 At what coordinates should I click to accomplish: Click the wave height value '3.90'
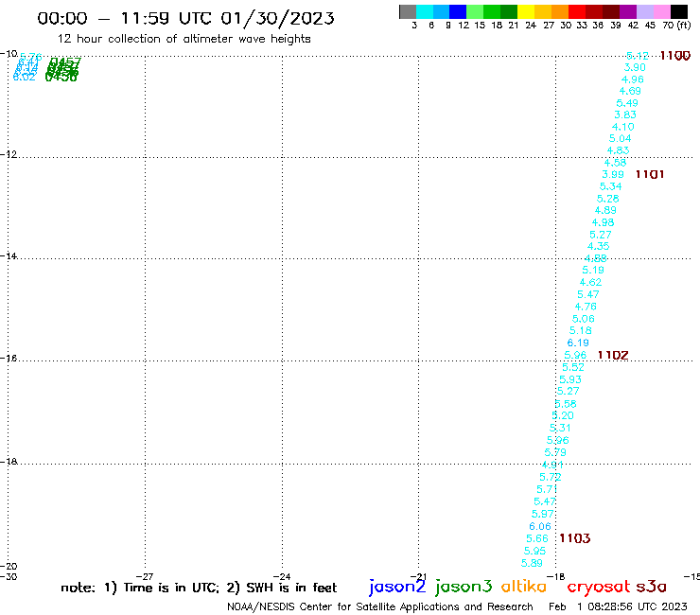635,67
